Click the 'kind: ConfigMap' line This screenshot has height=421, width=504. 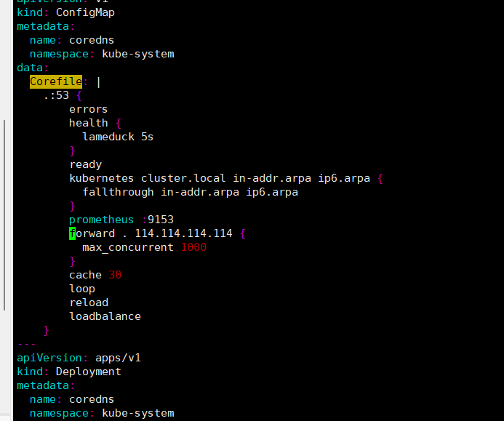pos(65,12)
